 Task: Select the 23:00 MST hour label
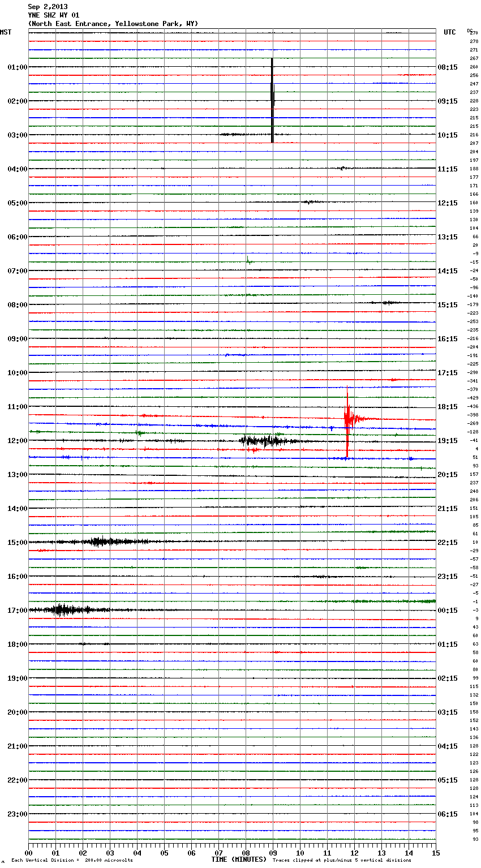click(x=18, y=814)
